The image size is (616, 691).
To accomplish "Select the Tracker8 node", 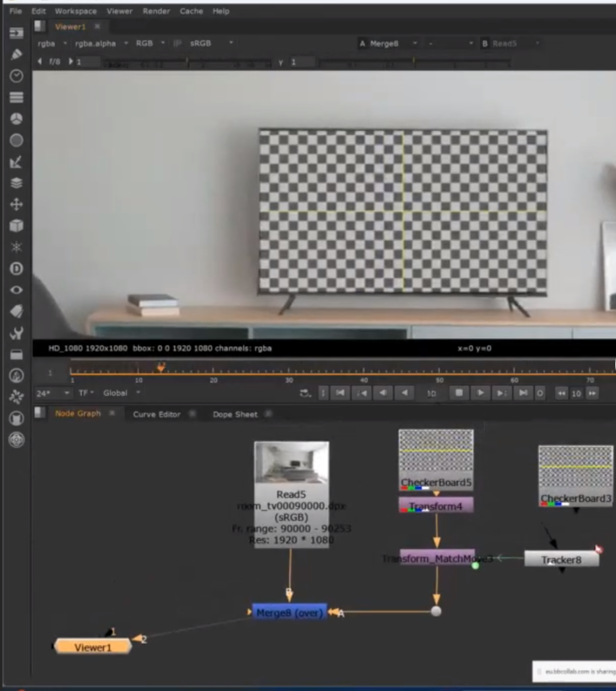I will [x=561, y=559].
